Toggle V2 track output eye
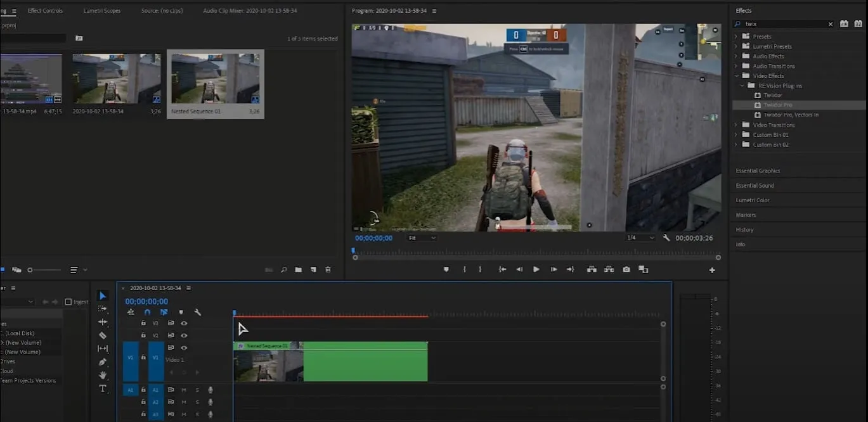The image size is (868, 422). (x=184, y=335)
